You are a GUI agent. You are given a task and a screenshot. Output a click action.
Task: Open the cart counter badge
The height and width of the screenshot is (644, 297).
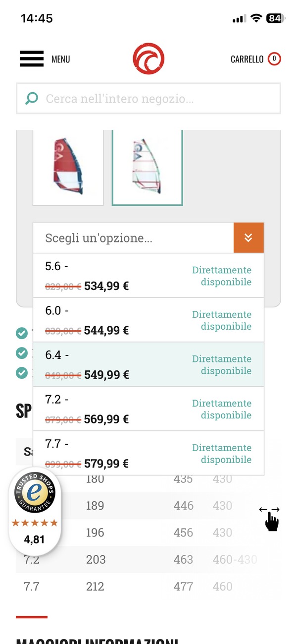point(274,59)
